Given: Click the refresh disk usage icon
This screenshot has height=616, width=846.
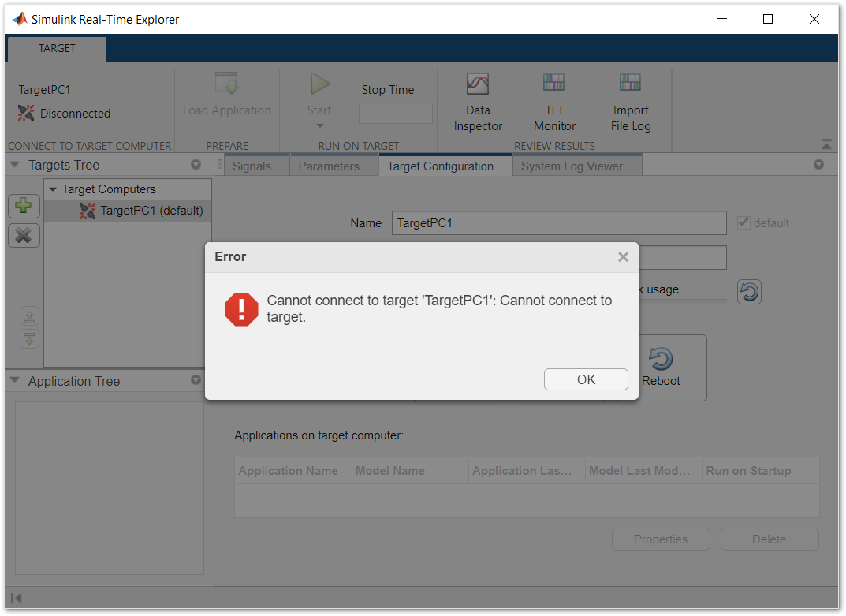Looking at the screenshot, I should [x=750, y=292].
